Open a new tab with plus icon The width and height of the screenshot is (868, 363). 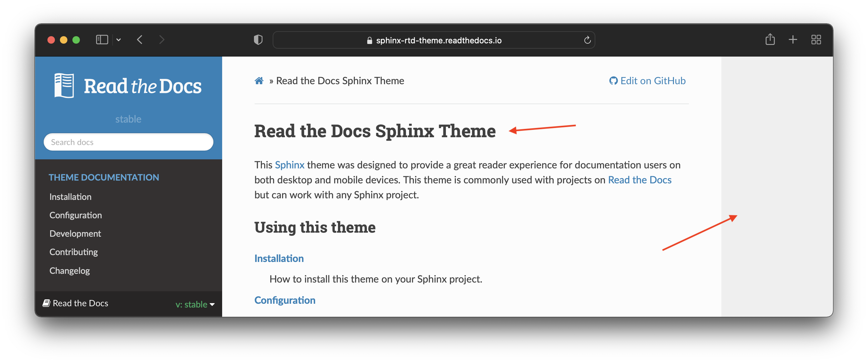[793, 40]
